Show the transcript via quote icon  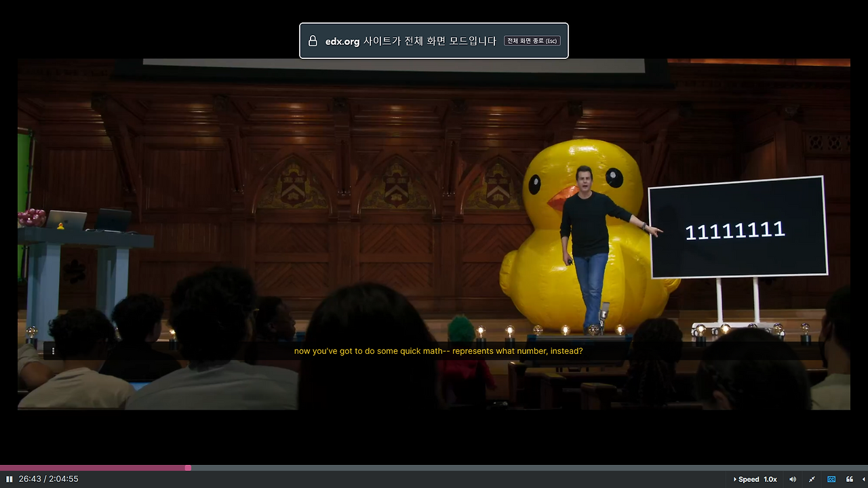tap(850, 479)
